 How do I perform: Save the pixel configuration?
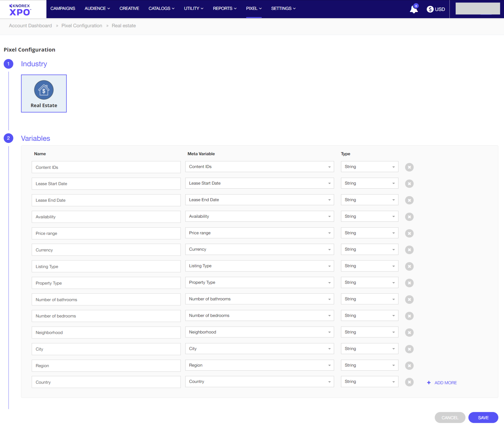point(483,418)
